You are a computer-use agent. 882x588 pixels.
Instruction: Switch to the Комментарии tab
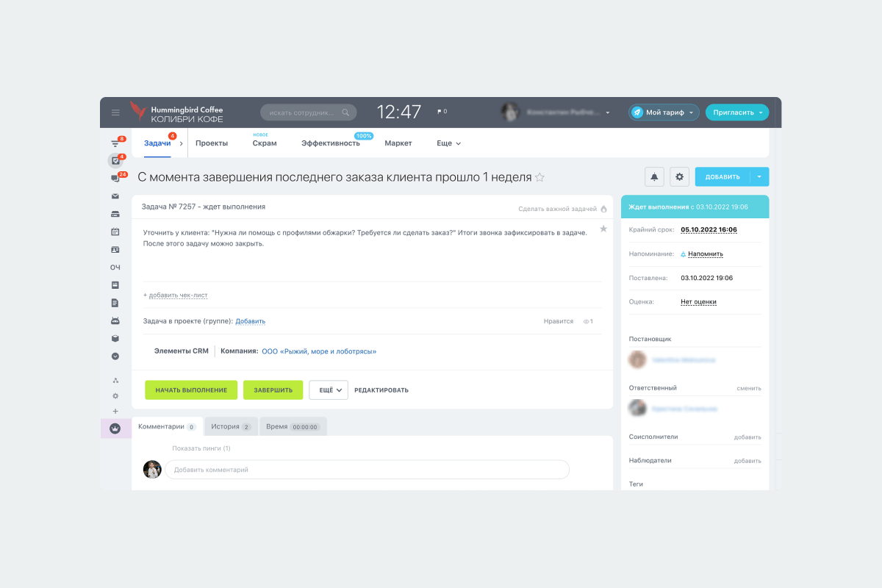pyautogui.click(x=167, y=426)
